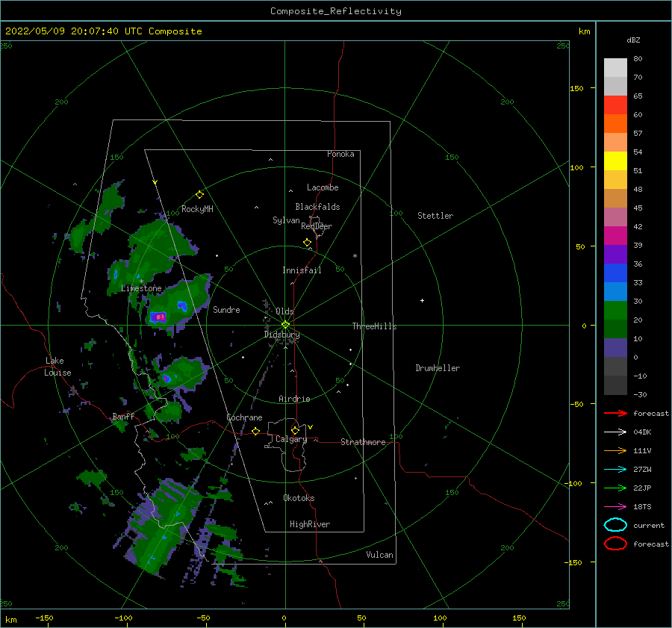Click the Okotoks city label
Image resolution: width=672 pixels, height=628 pixels.
tap(299, 498)
